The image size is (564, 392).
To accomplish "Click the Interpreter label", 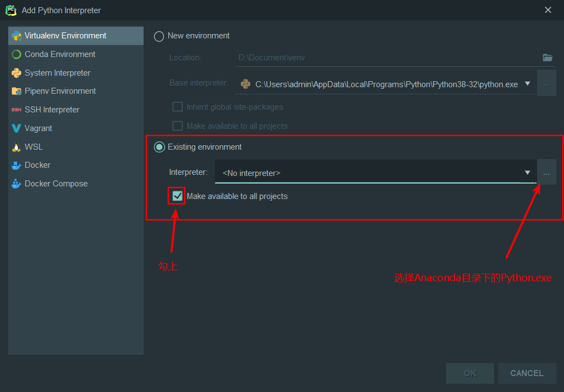I will [x=188, y=172].
